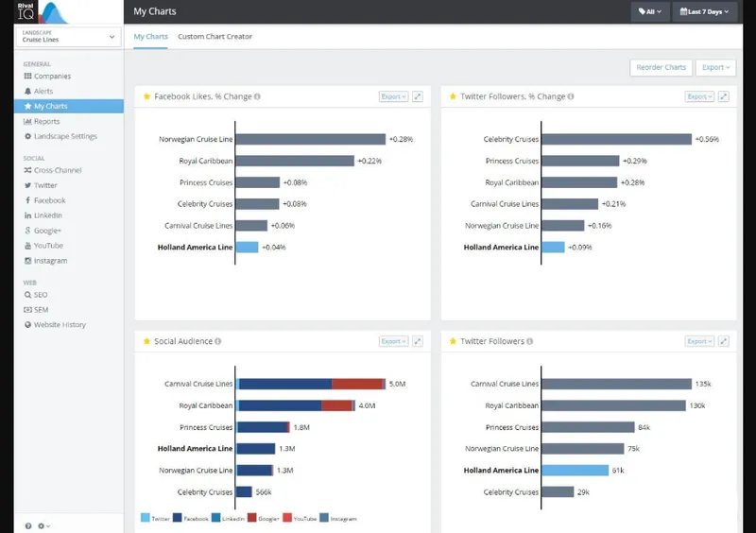
Task: Click the '566k' Celebrity Cruises value
Action: click(264, 492)
